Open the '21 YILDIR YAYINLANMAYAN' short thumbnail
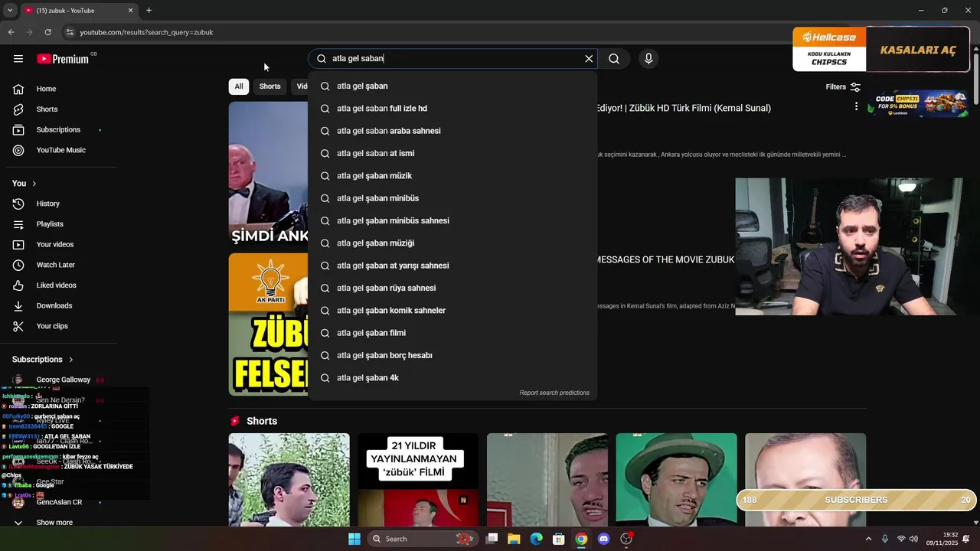This screenshot has height=551, width=980. (418, 480)
